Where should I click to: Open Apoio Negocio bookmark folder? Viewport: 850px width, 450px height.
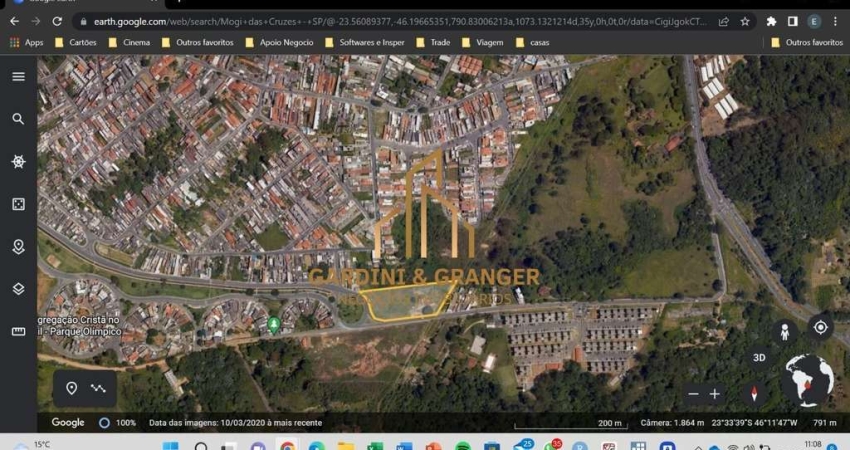pos(280,42)
